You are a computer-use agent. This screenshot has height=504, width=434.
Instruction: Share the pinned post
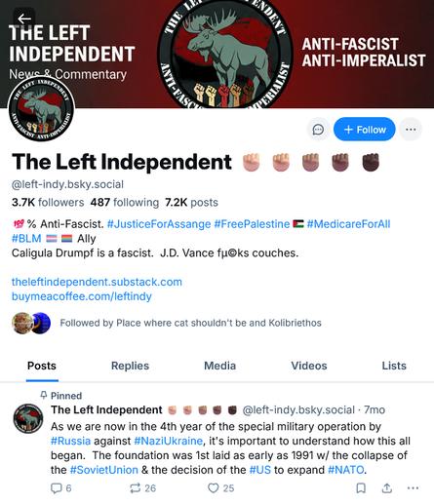click(386, 487)
